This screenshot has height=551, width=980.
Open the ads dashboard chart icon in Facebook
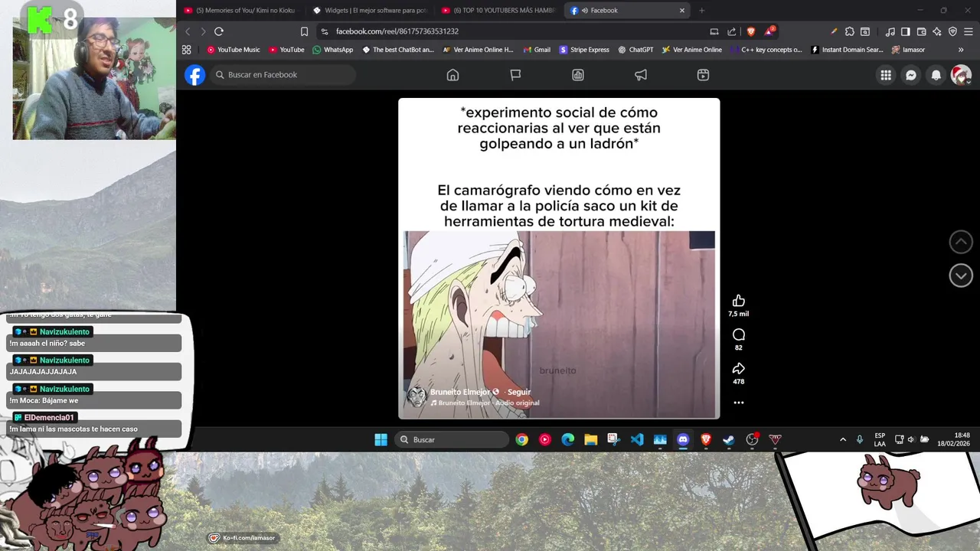[578, 75]
